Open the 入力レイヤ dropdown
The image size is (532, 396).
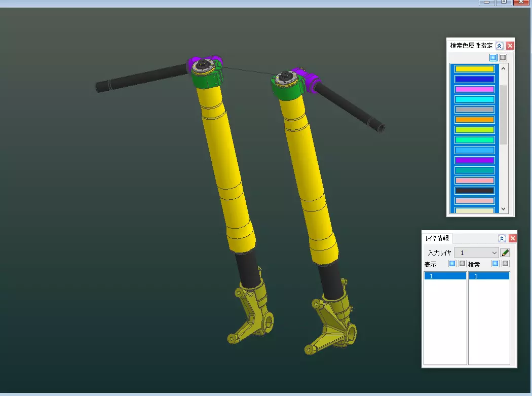click(477, 253)
